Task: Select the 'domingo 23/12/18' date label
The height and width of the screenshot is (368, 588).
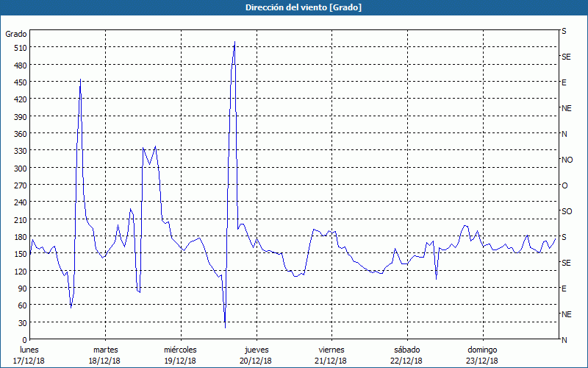Action: point(482,355)
